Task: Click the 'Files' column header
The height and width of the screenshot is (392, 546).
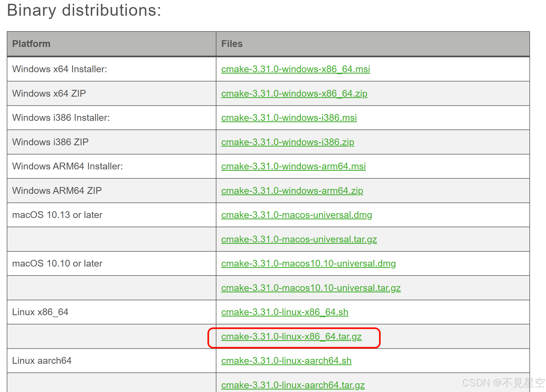Action: [x=373, y=44]
